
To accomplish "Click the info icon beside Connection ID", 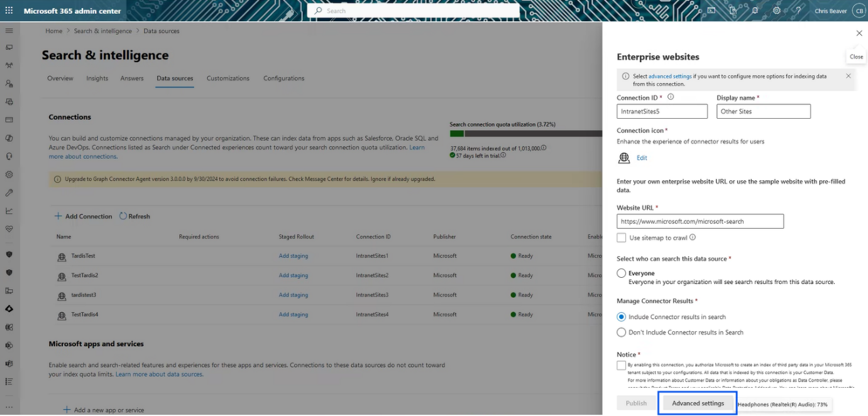I will coord(671,97).
